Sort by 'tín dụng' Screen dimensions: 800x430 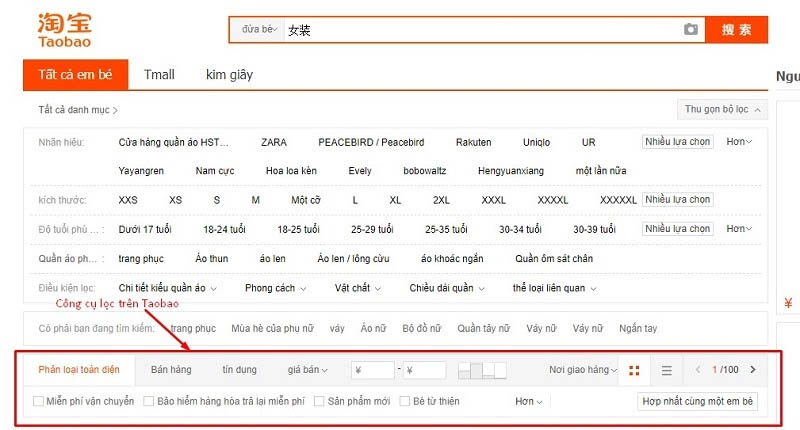[239, 370]
